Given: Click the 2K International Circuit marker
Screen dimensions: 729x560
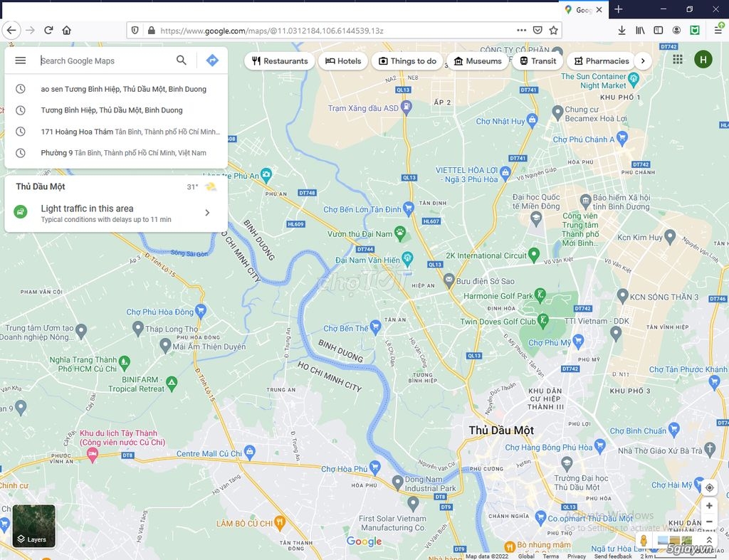Looking at the screenshot, I should tap(534, 254).
